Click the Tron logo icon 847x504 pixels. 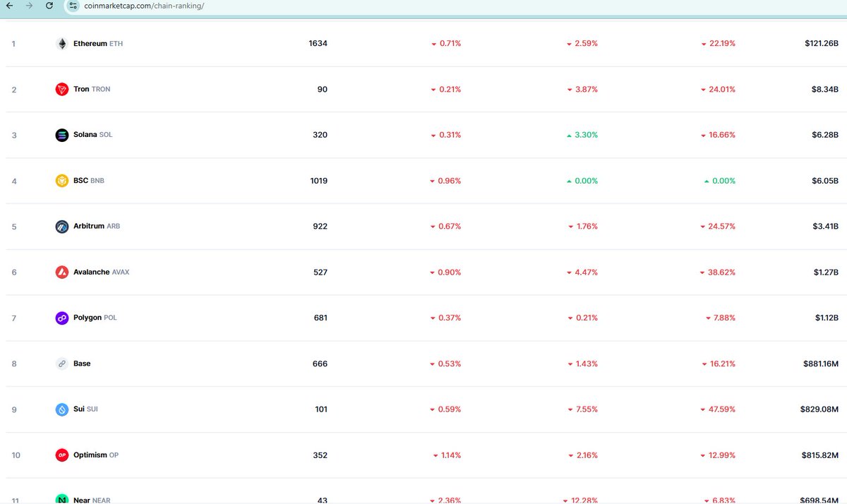point(62,90)
